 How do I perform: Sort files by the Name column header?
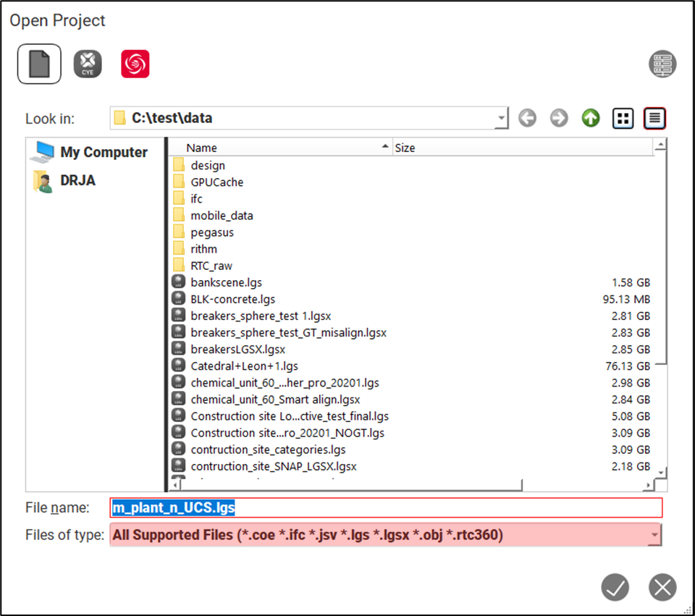tap(282, 148)
